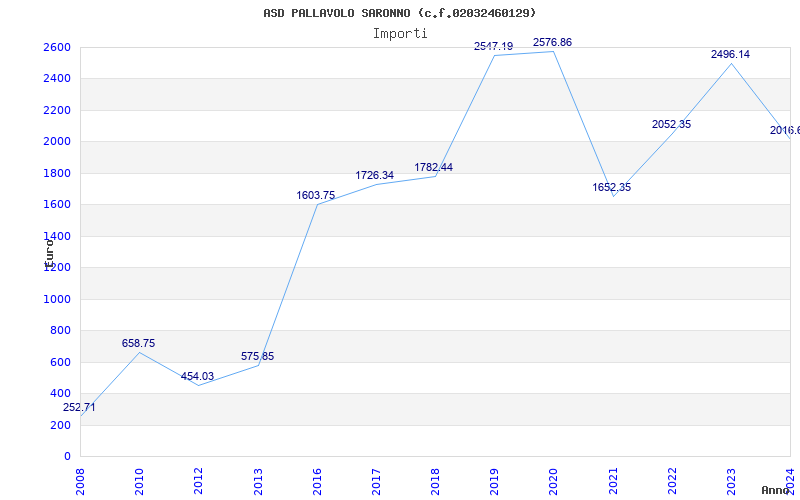Screen dimensions: 800x500
Task: Click the x-axis year 2018
Action: (x=435, y=481)
